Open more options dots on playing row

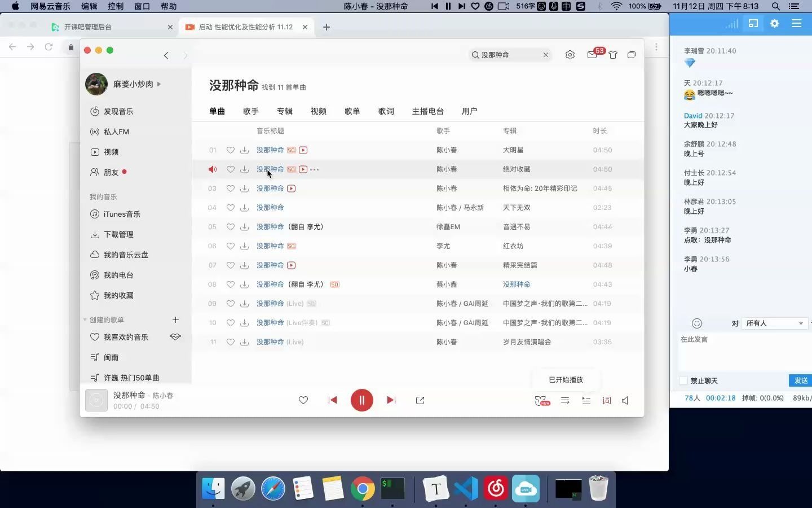click(315, 169)
